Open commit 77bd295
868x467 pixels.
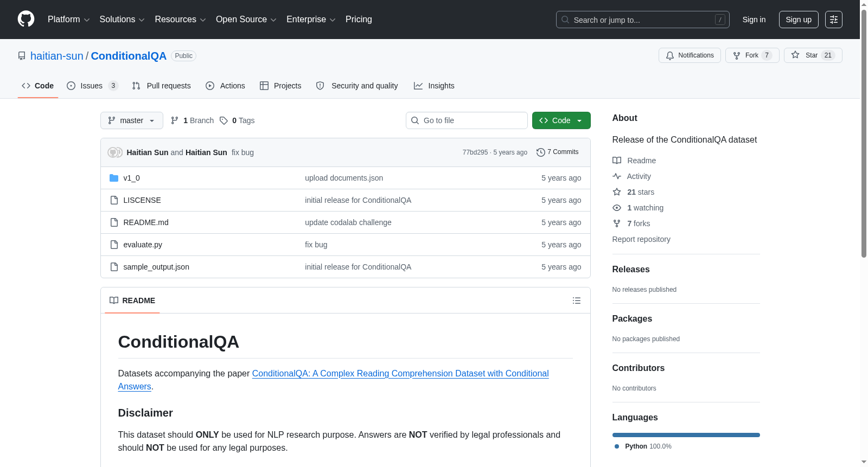(475, 152)
